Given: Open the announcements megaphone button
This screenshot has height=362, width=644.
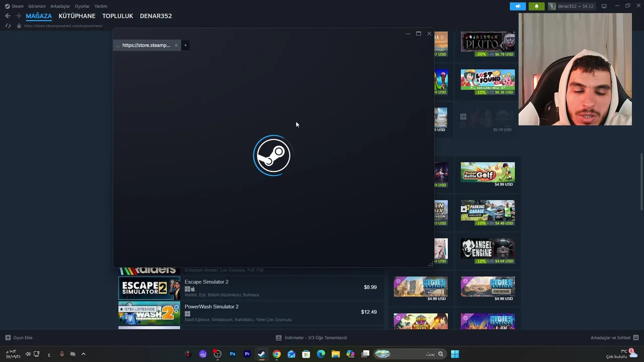Looking at the screenshot, I should point(518,6).
